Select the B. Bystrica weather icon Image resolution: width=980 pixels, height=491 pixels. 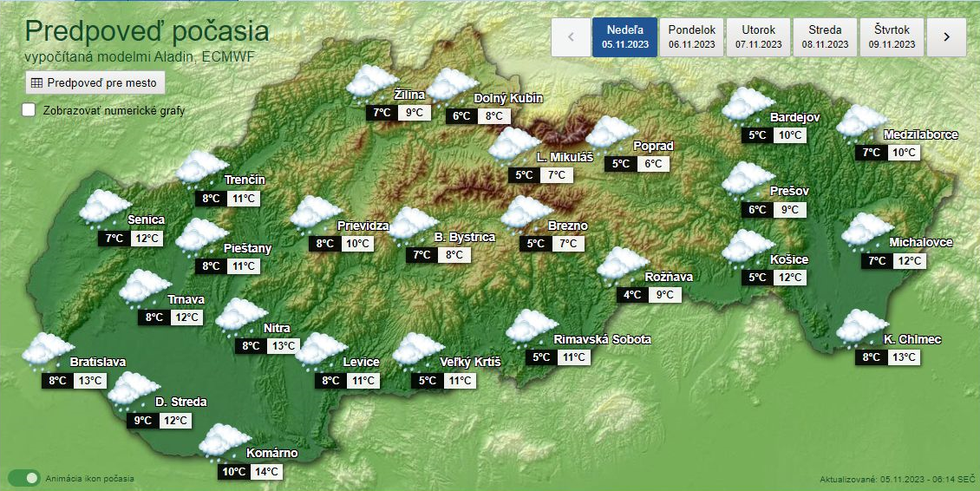413,225
